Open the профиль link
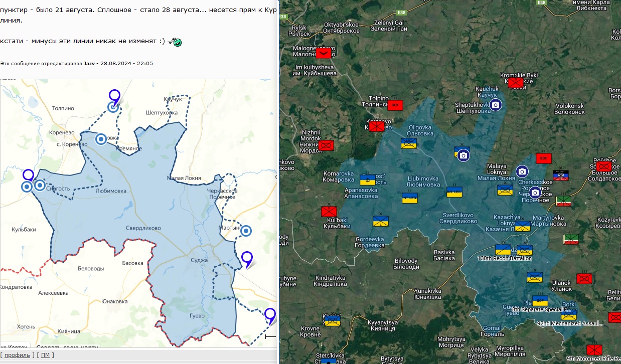 pyautogui.click(x=18, y=355)
